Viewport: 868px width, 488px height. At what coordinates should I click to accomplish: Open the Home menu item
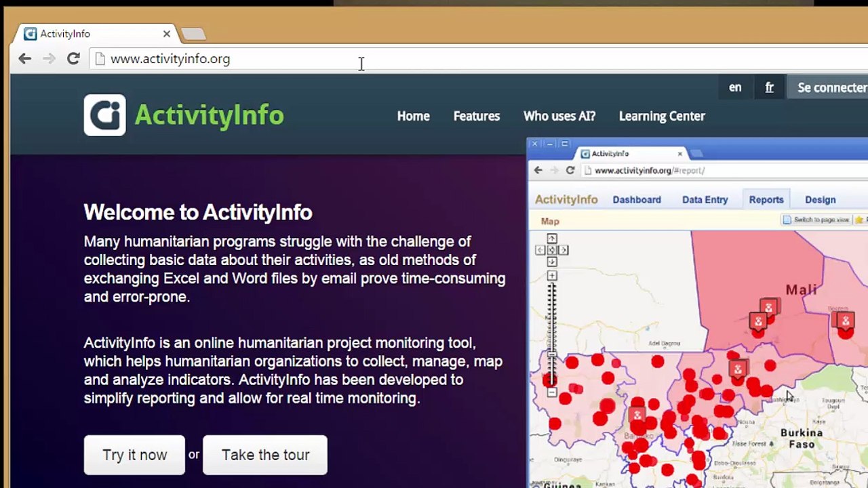[414, 116]
